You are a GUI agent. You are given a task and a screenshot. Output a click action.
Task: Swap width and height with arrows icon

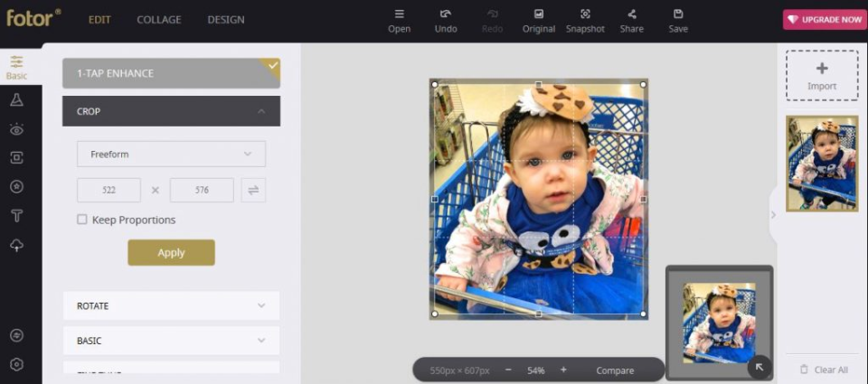(253, 190)
